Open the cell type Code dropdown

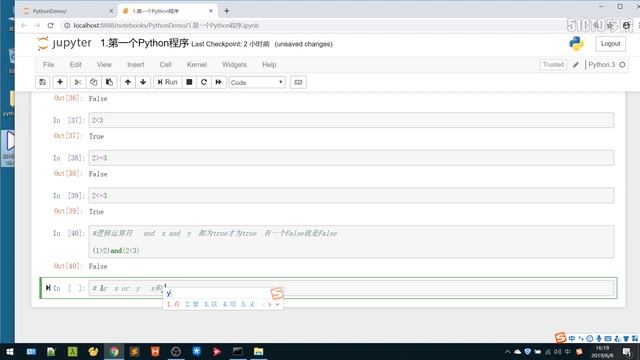[x=257, y=82]
